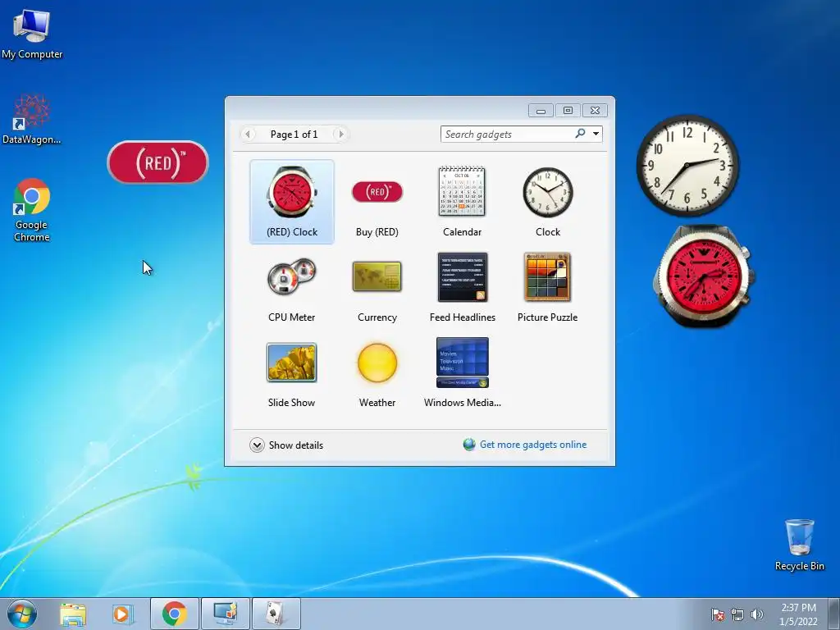Viewport: 840px width, 630px height.
Task: Open the search options dropdown arrow
Action: pyautogui.click(x=596, y=134)
